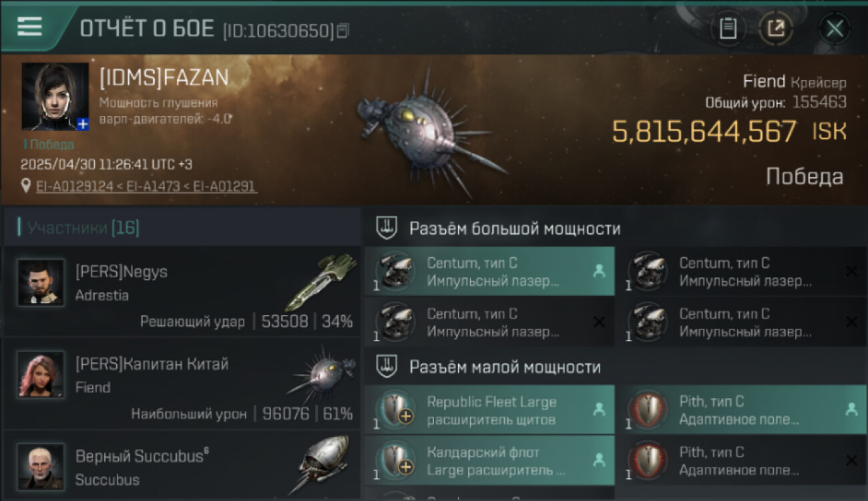Close the battle report window
The image size is (868, 501).
click(835, 29)
